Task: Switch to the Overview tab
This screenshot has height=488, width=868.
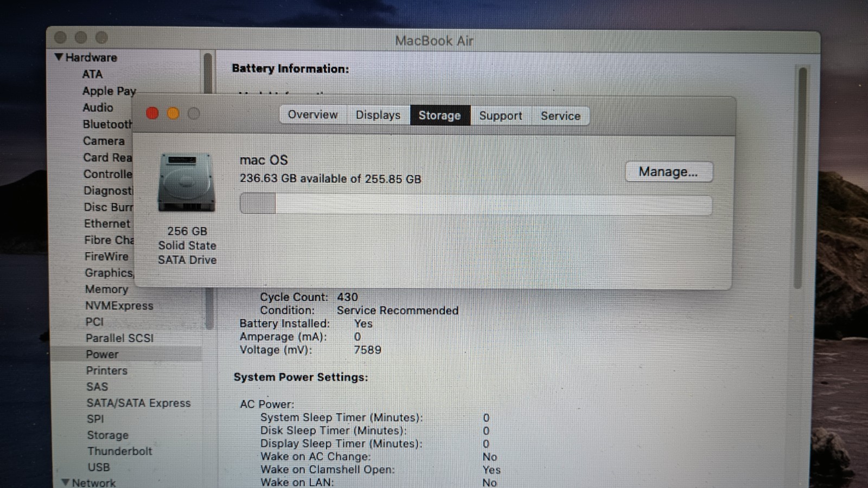Action: point(312,115)
